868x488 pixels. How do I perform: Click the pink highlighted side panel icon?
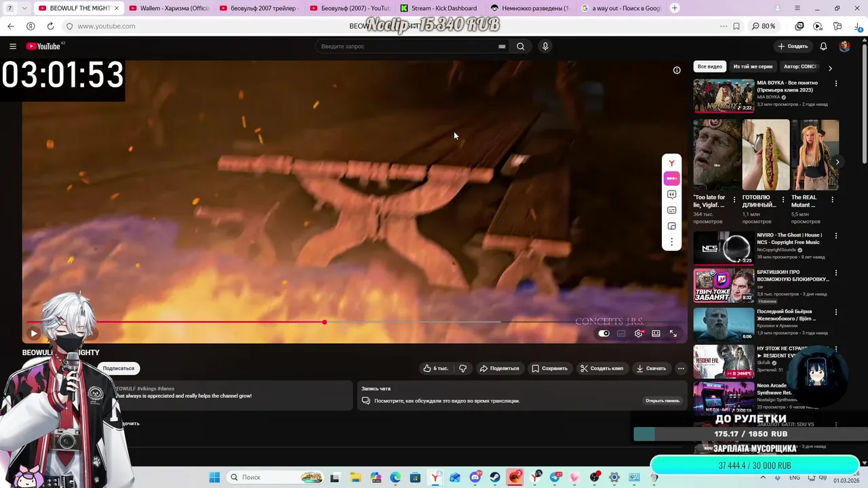point(671,178)
